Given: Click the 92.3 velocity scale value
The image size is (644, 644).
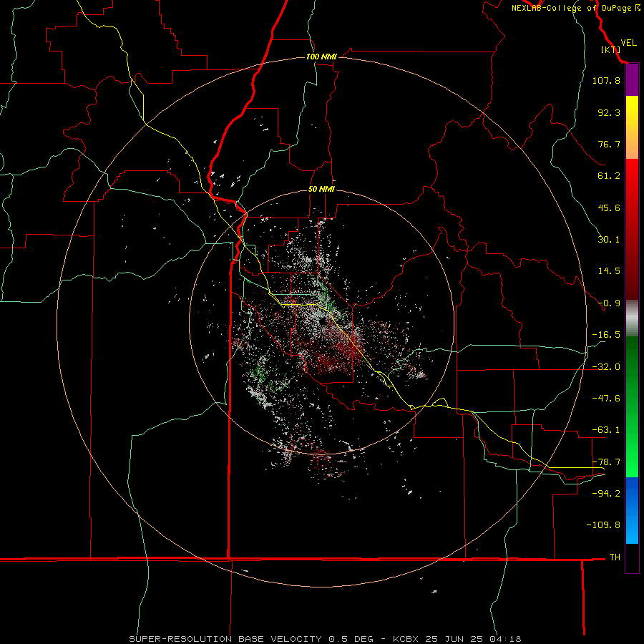Looking at the screenshot, I should click(x=609, y=112).
